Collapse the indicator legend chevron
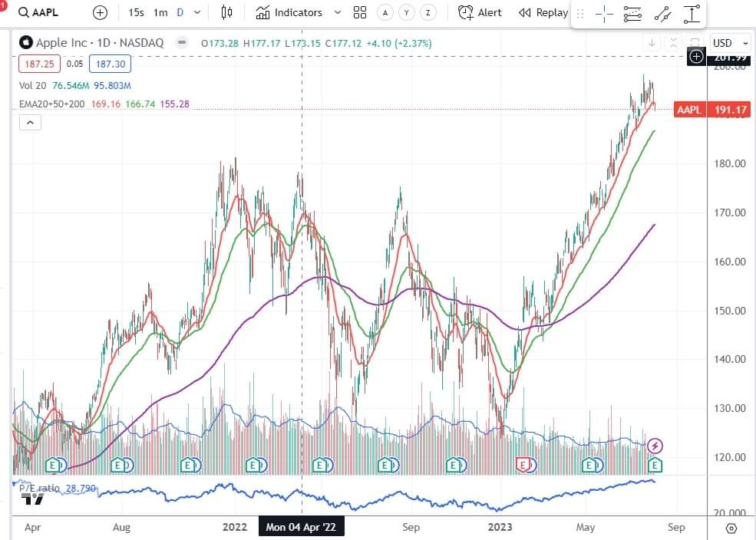 (30, 123)
